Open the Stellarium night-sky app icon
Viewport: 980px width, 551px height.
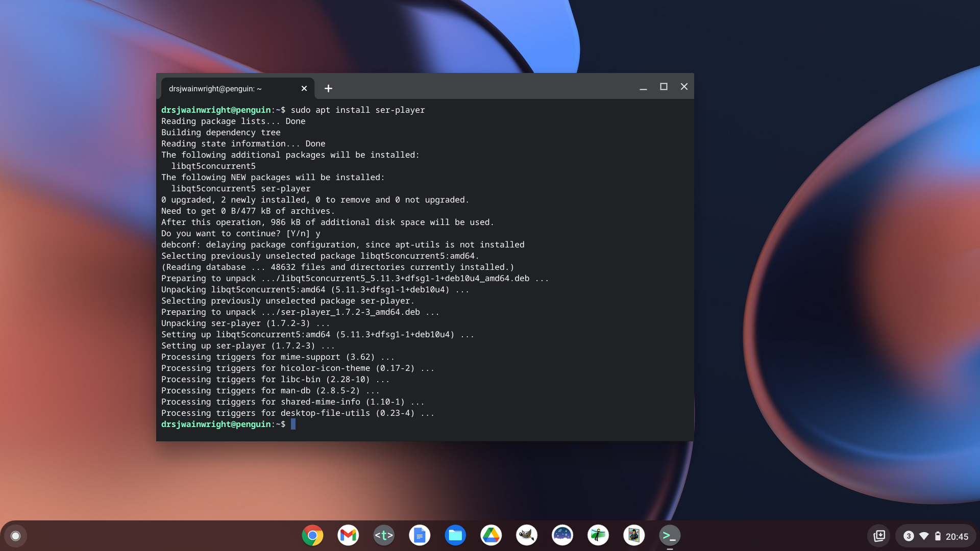tap(562, 535)
